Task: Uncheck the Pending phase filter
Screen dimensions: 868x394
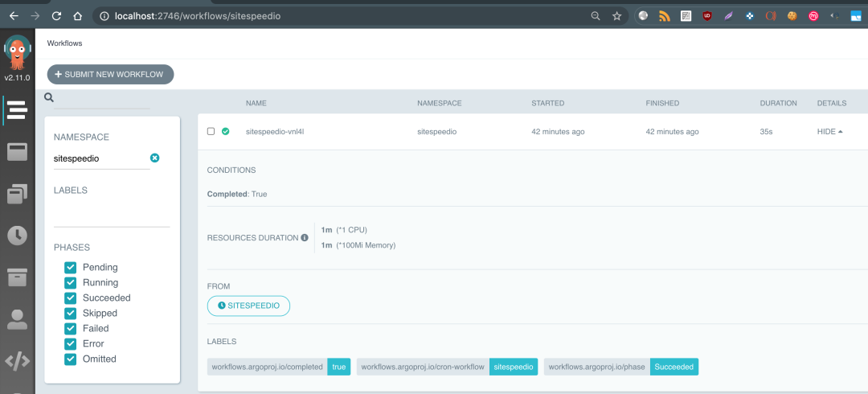Action: click(x=70, y=268)
